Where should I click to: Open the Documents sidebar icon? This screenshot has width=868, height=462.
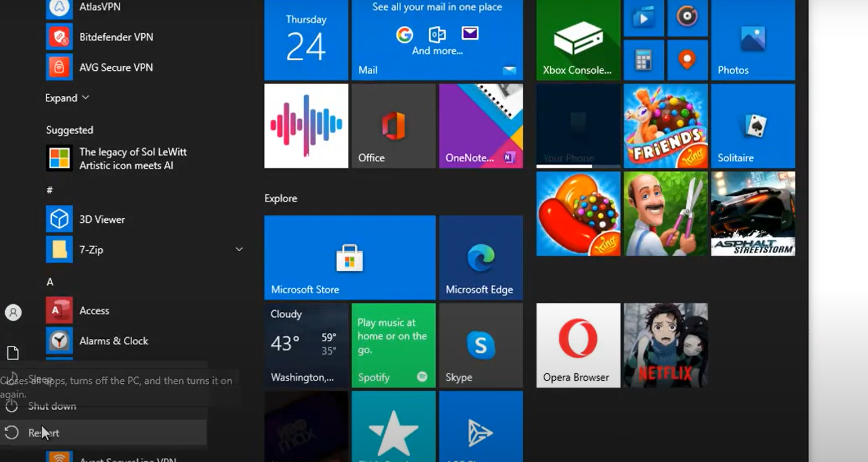13,353
